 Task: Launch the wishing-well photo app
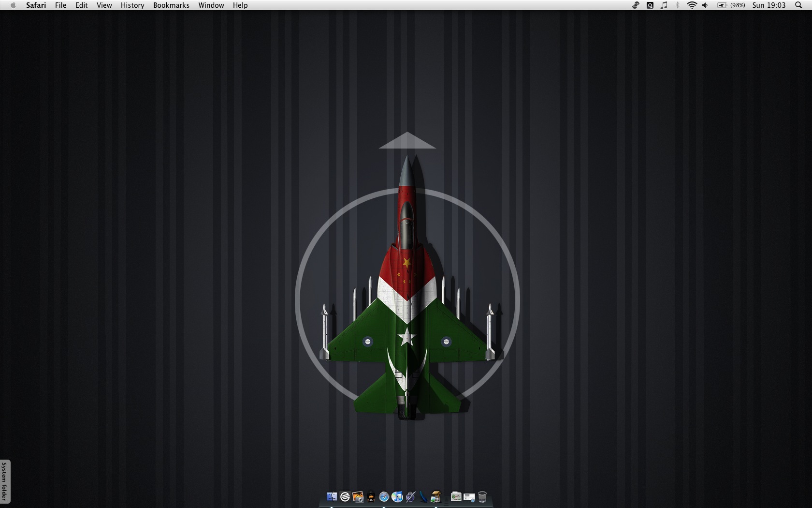(x=436, y=497)
